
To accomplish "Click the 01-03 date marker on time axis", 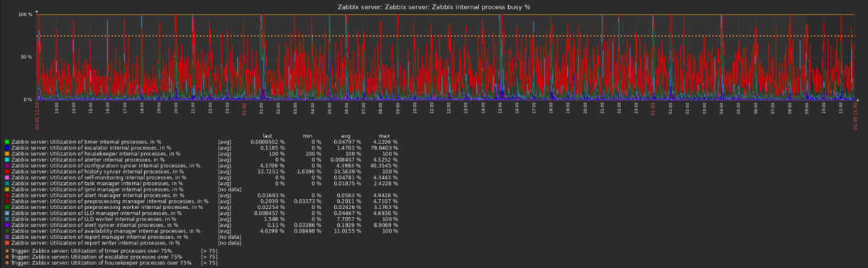I will [654, 109].
